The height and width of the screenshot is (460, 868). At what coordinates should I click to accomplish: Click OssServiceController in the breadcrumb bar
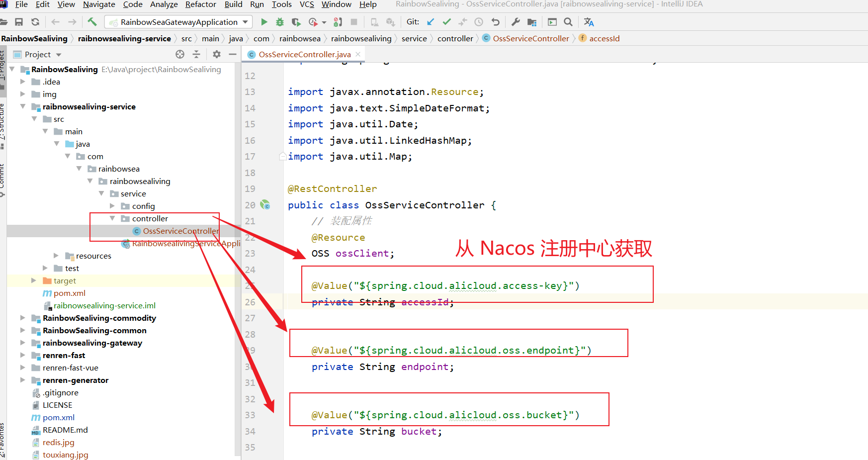tap(531, 38)
